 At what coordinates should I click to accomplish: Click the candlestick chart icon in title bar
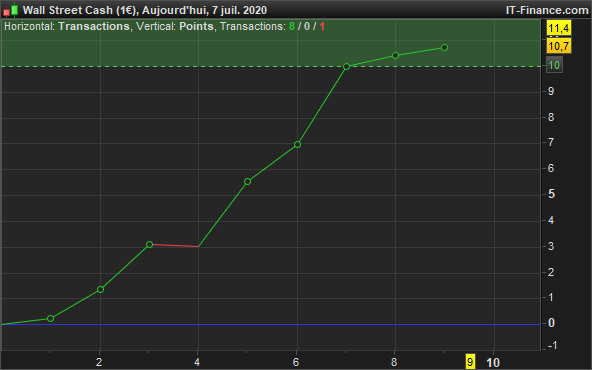11,10
